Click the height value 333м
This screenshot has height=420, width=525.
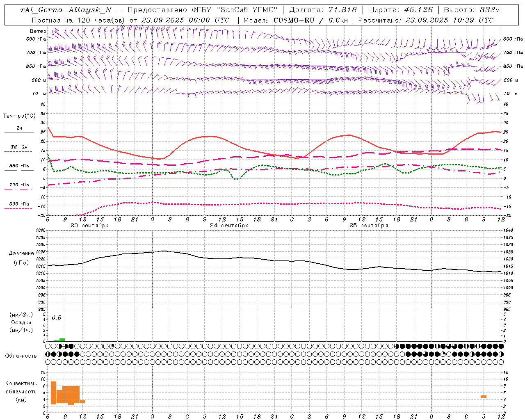coord(489,10)
